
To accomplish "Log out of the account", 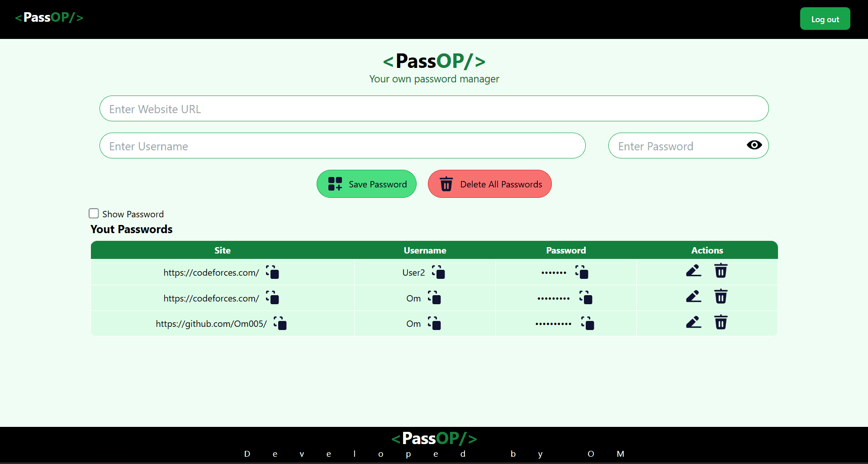I will (x=825, y=19).
